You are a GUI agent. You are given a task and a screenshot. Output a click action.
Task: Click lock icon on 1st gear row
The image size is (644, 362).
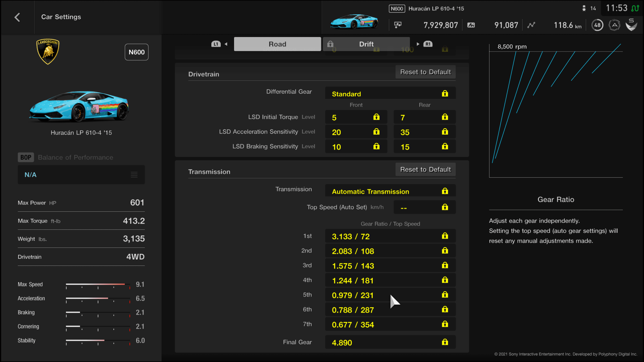click(x=445, y=236)
